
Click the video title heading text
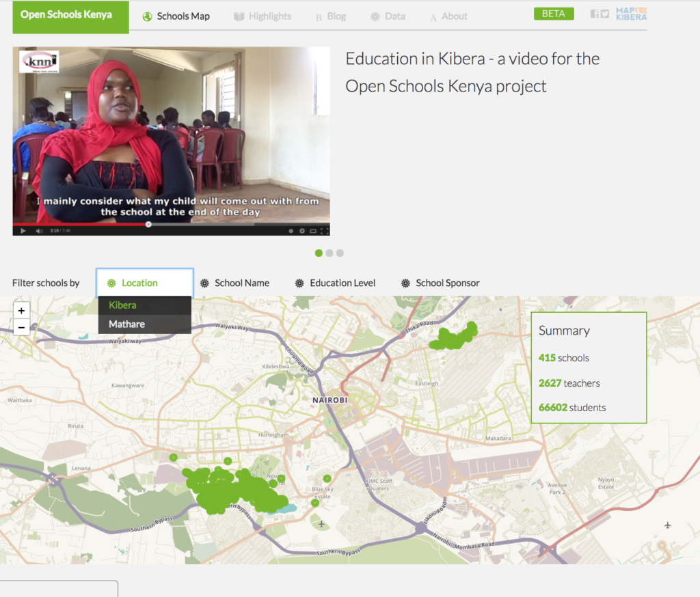click(472, 72)
